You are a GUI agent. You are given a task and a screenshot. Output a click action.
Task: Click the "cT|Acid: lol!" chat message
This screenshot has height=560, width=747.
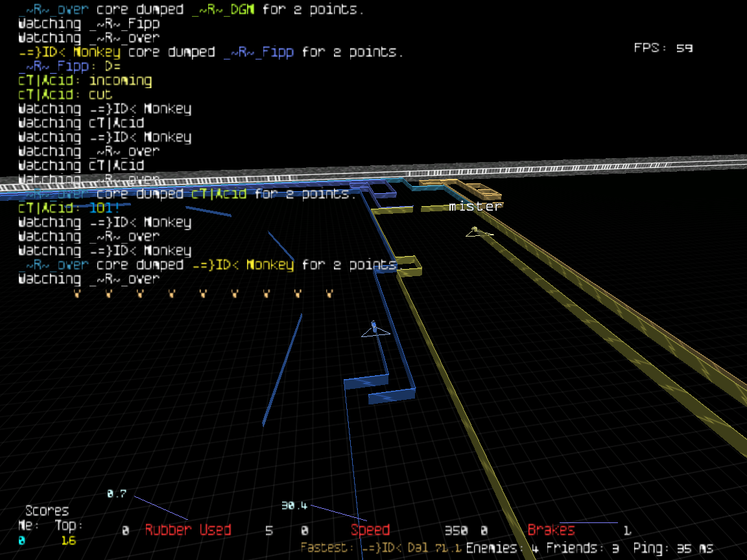(69, 208)
